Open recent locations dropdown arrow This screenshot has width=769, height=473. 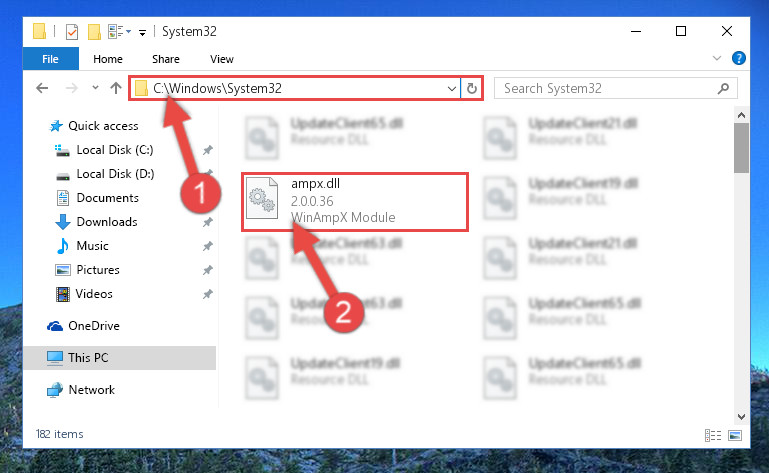click(95, 88)
